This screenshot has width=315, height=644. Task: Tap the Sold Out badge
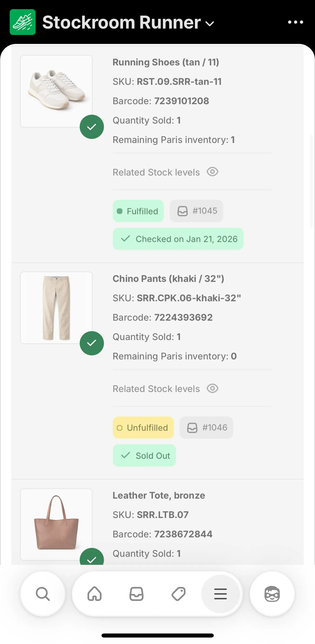point(144,456)
